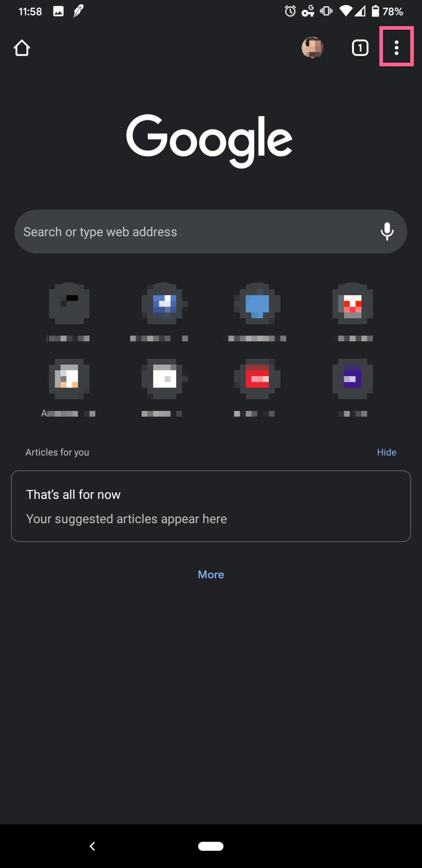Tap the alarm icon in status bar
Viewport: 422px width, 868px height.
290,11
